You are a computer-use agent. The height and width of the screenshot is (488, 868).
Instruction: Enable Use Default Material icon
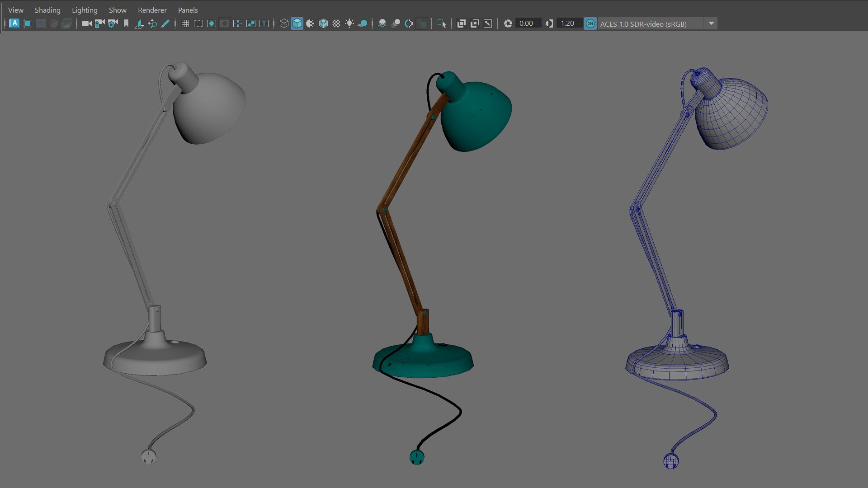310,23
